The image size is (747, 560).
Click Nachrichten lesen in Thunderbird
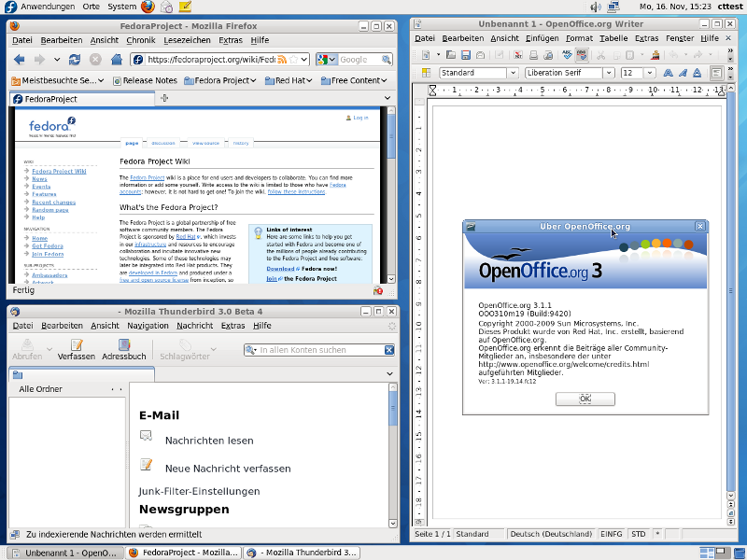coord(209,441)
